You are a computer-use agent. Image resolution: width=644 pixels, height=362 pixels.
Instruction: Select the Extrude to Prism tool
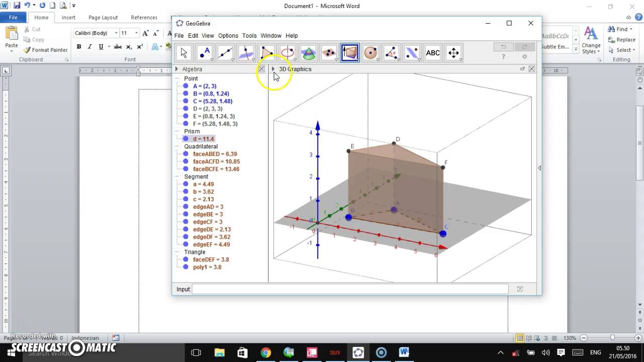coord(350,53)
